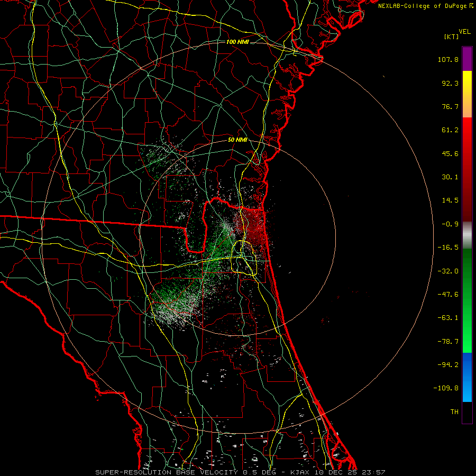The height and width of the screenshot is (476, 476).
Task: Click the 100 NMI range ring label
Action: pyautogui.click(x=237, y=42)
